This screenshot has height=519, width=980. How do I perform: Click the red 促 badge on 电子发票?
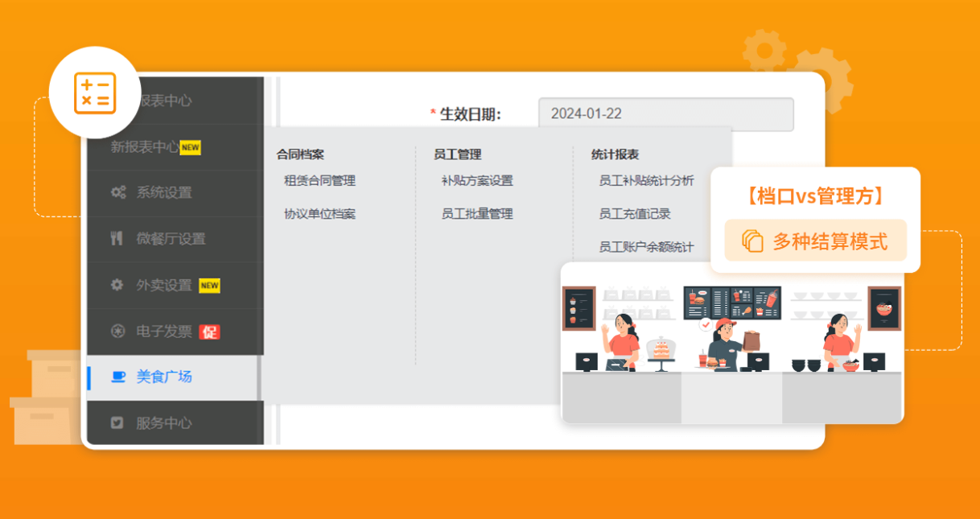pos(209,332)
